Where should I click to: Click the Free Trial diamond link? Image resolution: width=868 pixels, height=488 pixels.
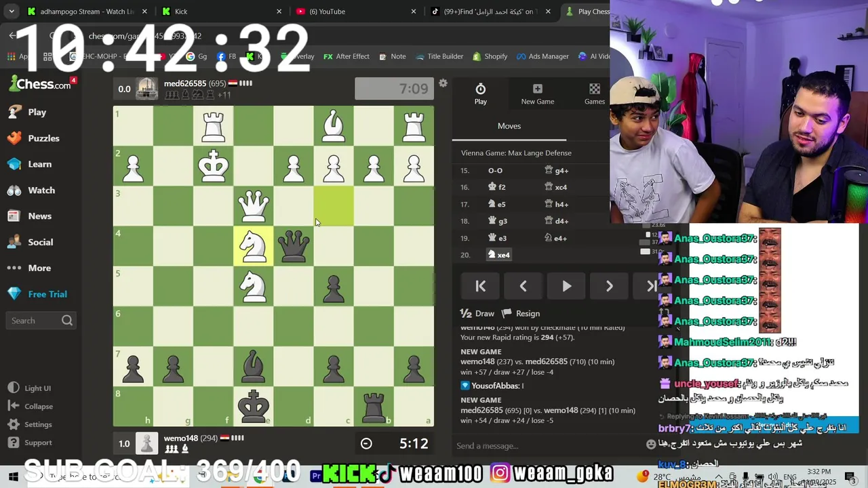(37, 294)
